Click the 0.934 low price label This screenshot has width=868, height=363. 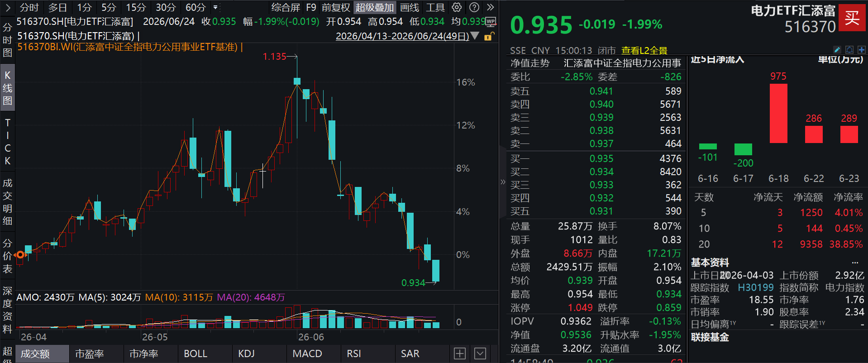tap(413, 283)
